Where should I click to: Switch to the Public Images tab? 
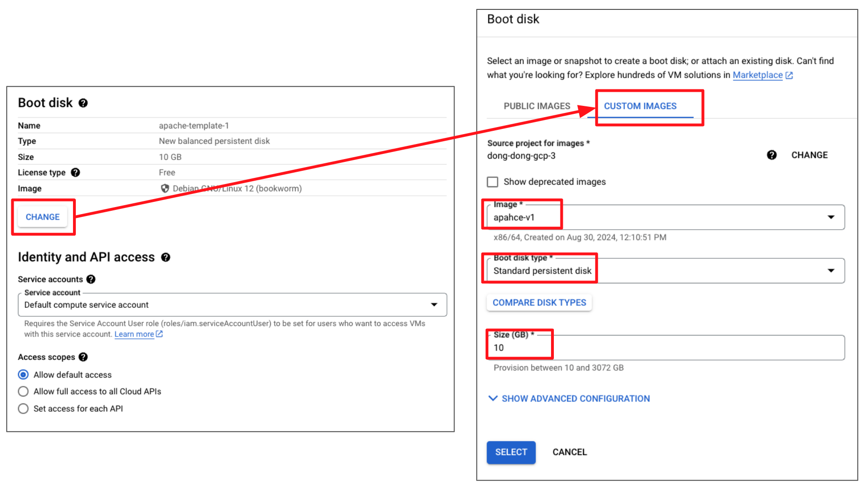tap(537, 106)
